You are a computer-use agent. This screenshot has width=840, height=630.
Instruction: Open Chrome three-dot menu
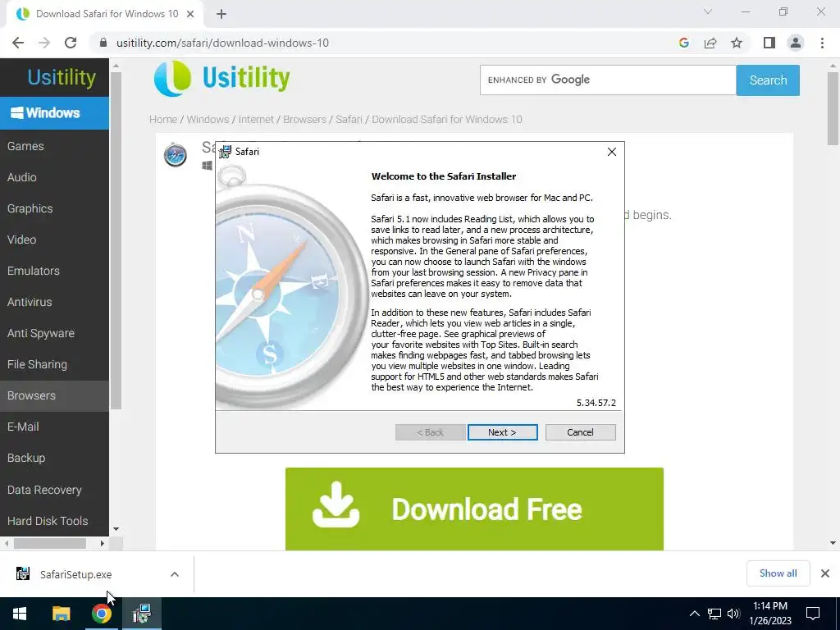pos(822,43)
